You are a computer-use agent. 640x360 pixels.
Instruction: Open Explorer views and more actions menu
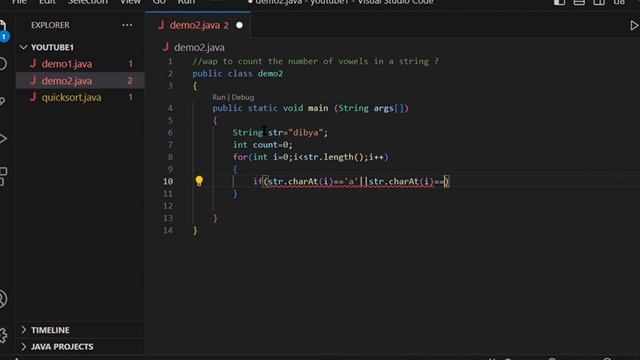pos(127,25)
